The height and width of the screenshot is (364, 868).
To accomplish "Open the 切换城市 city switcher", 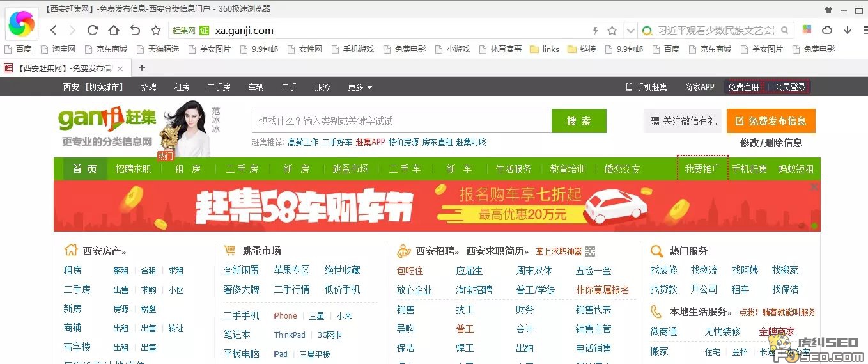I will tap(104, 87).
